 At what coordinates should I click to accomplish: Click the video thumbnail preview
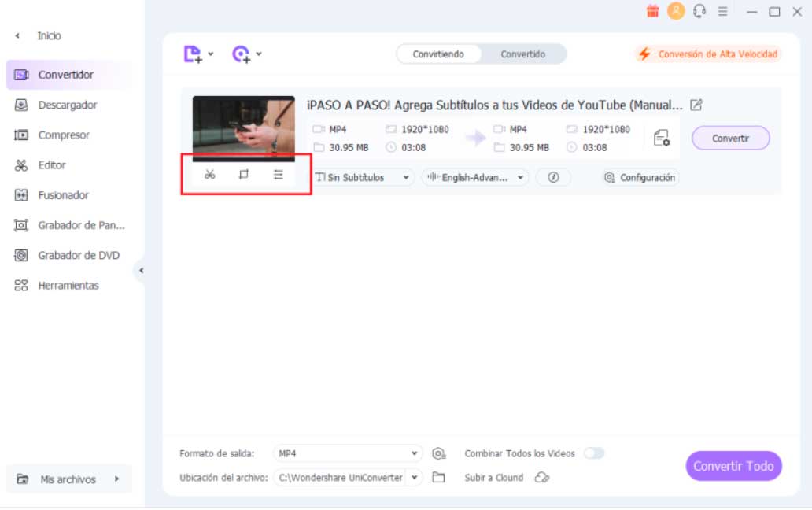[x=244, y=126]
